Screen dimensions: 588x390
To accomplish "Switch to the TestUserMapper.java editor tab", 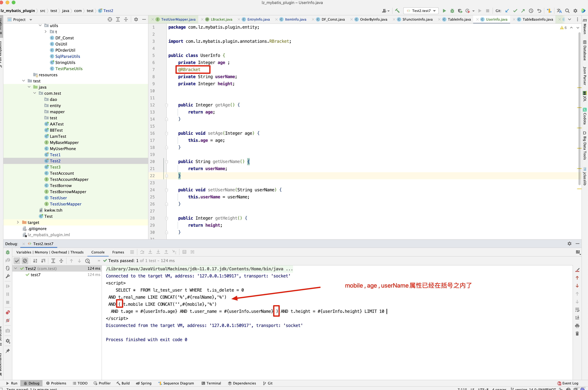I will [x=178, y=19].
